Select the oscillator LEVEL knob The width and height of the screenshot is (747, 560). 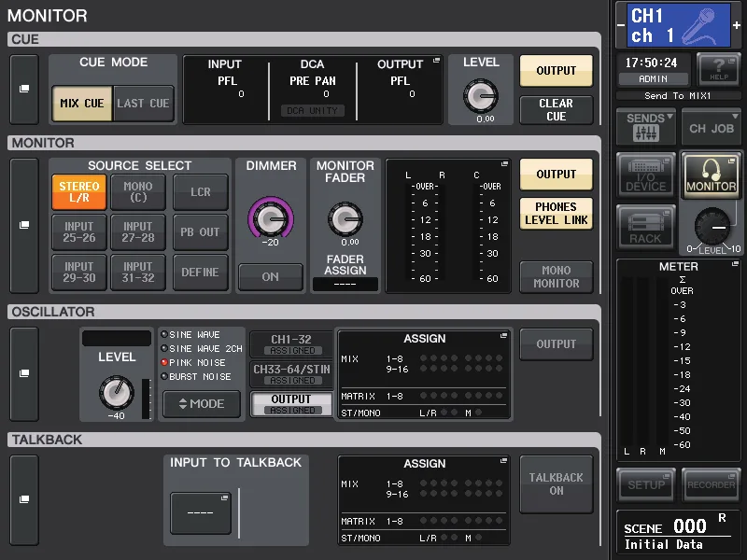(116, 393)
